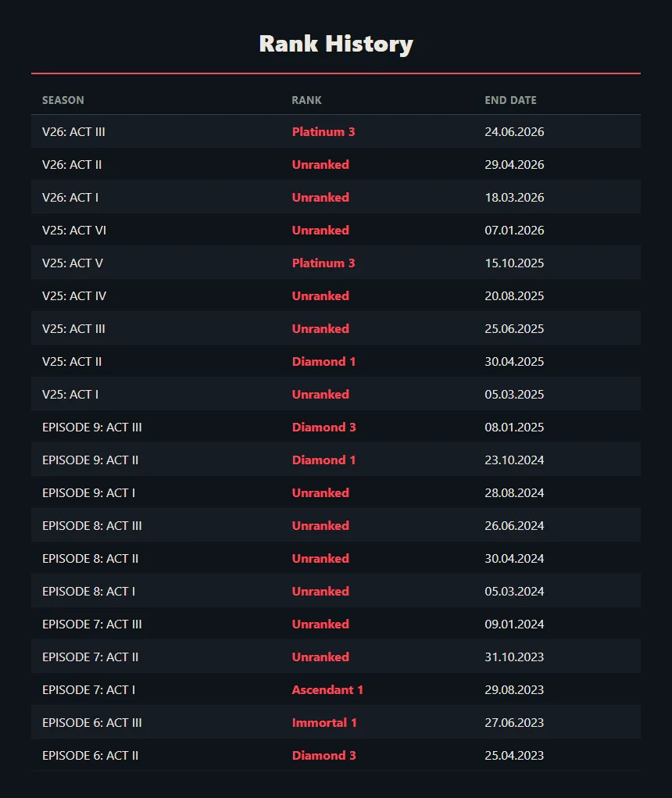Click Unranked rank in the V26: ACT II row
Viewport: 672px width, 798px height.
point(320,164)
